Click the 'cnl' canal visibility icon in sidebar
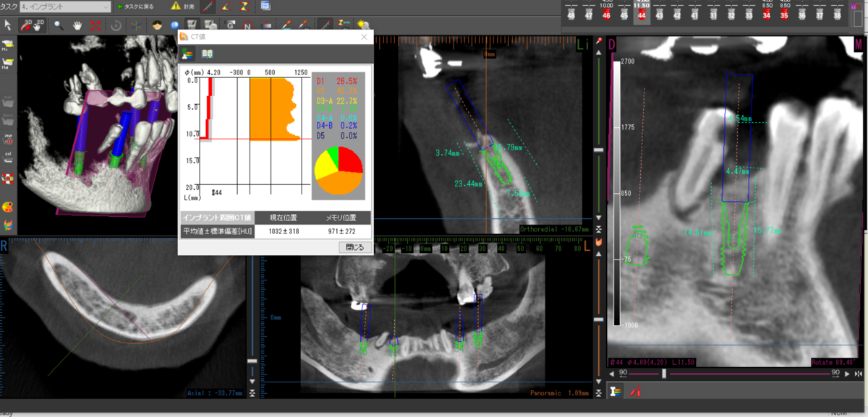Screen dimensions: 868x417 coord(8,156)
